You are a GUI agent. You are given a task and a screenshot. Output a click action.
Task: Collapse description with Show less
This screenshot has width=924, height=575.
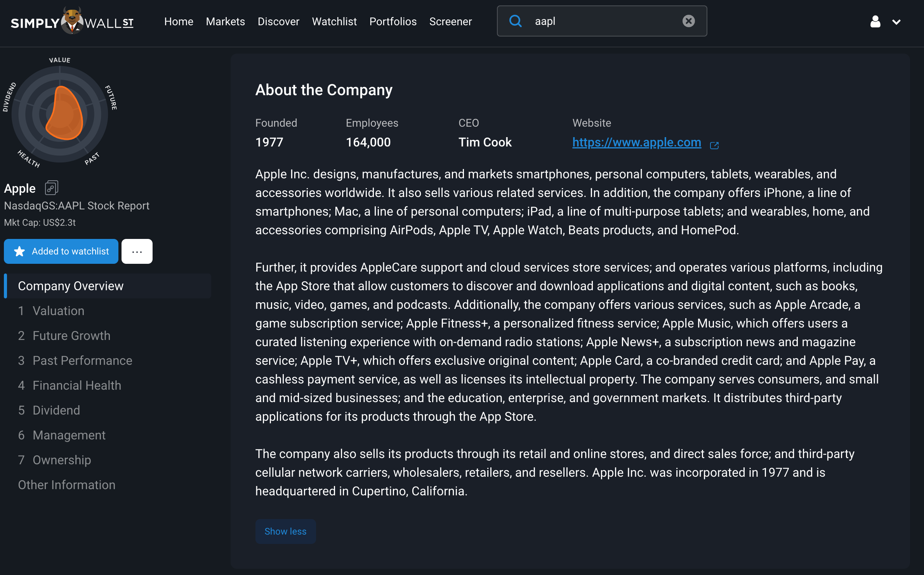(x=285, y=531)
